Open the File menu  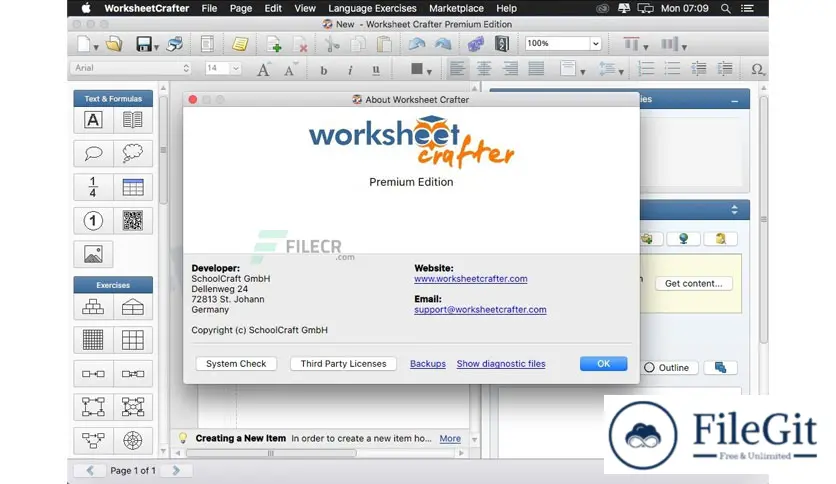(209, 8)
